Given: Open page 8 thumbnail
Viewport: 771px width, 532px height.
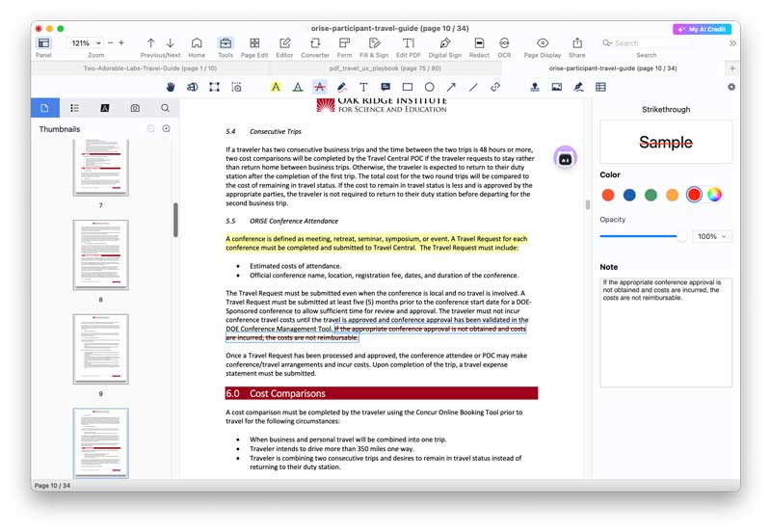Looking at the screenshot, I should click(x=100, y=254).
